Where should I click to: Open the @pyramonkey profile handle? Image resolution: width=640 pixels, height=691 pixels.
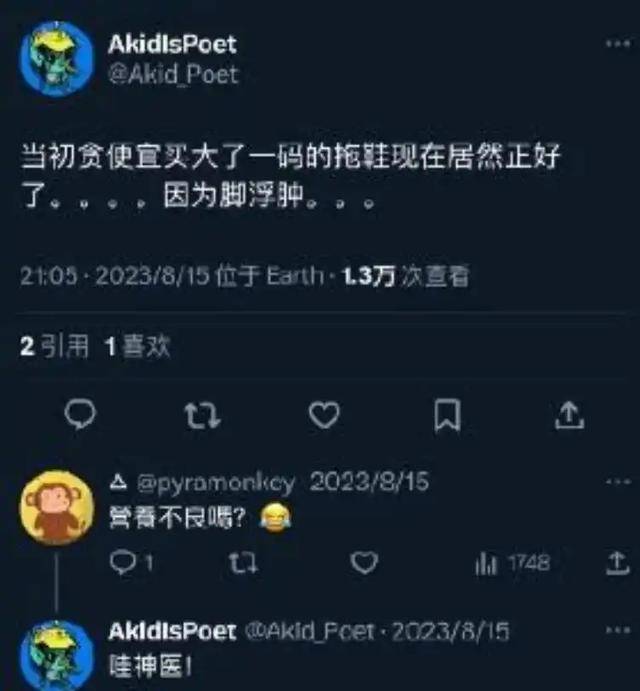point(216,483)
